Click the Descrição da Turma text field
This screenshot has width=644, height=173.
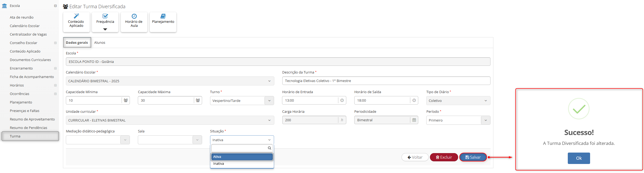tap(386, 81)
